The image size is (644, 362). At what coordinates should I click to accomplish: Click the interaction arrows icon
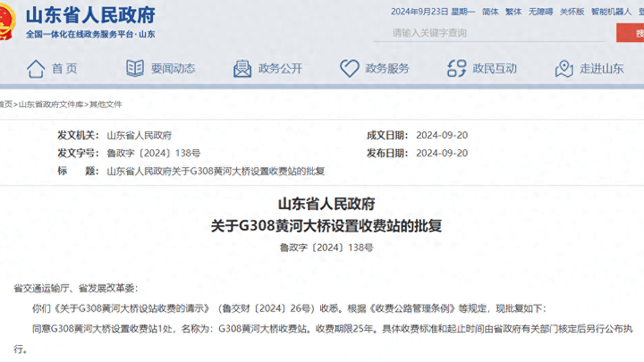[457, 69]
